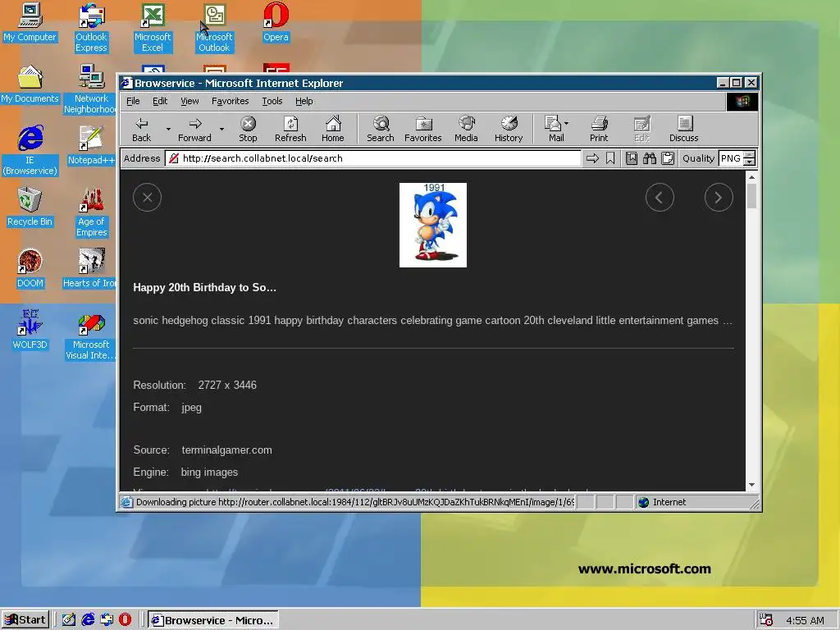Open the Tools menu
The width and height of the screenshot is (840, 630).
[x=272, y=101]
